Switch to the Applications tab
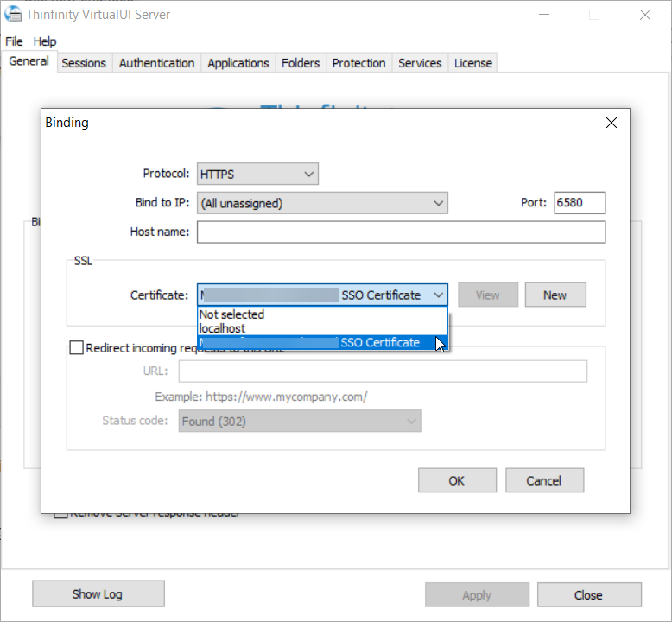Viewport: 672px width, 622px height. point(238,63)
